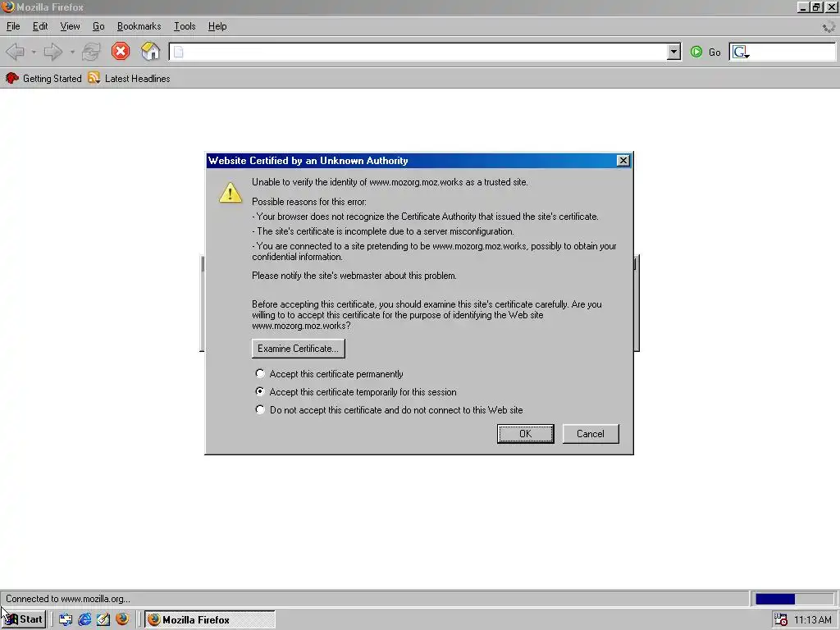Click text Possible reasons for this error

(309, 202)
